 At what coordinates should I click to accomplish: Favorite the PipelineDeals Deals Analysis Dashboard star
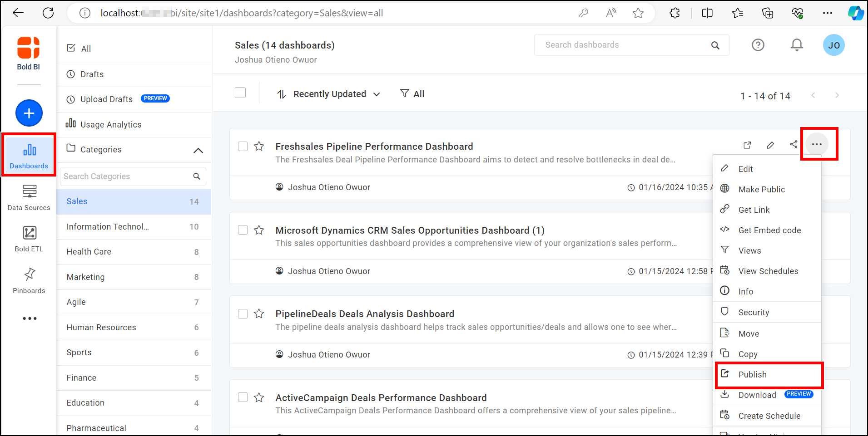[259, 314]
